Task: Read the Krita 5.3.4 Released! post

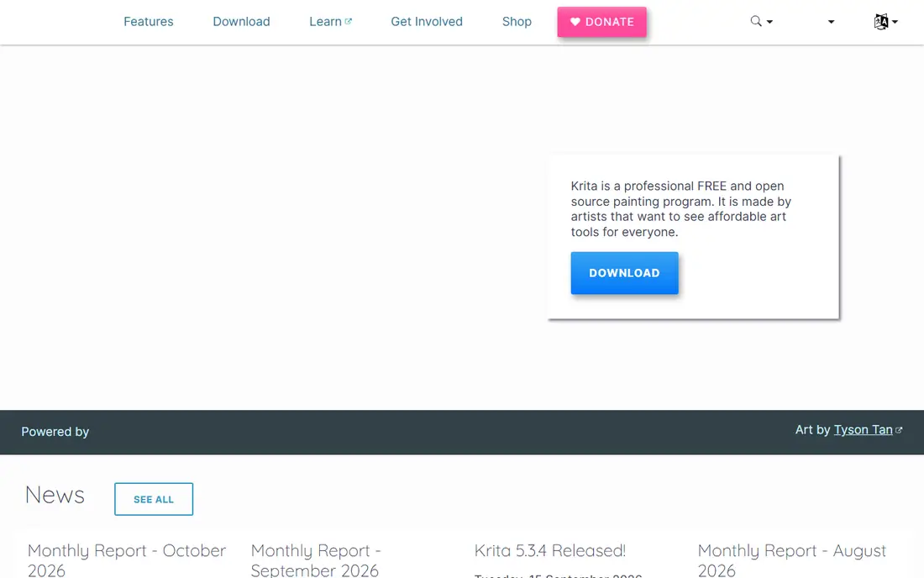Action: point(550,550)
